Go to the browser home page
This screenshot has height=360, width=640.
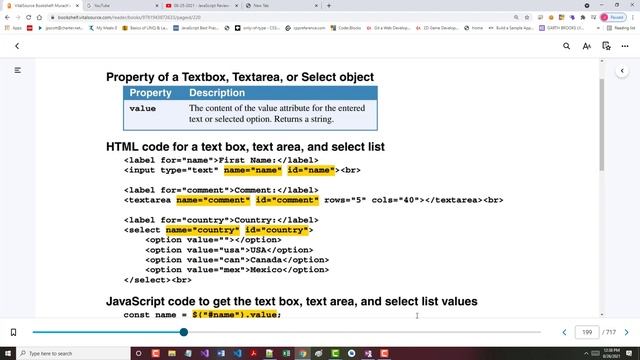coord(39,18)
